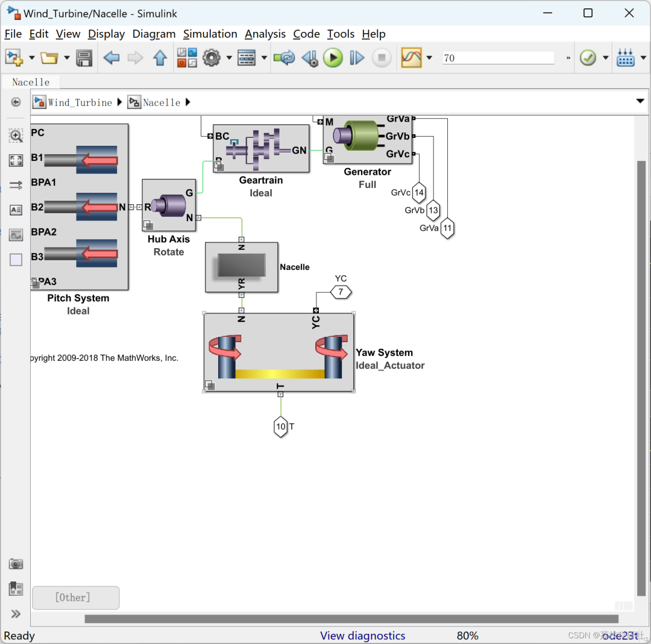Click the Fit to View palette icon
This screenshot has width=651, height=644.
click(x=16, y=160)
